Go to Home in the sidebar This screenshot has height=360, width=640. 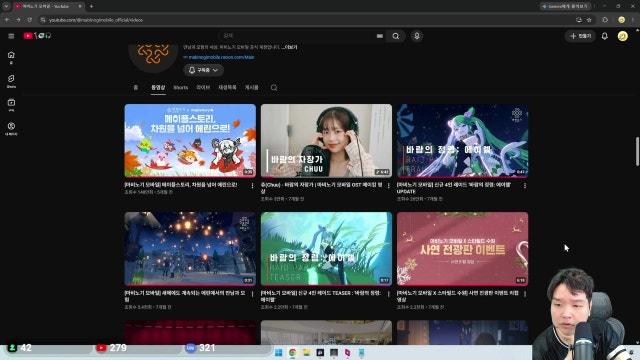tap(11, 57)
